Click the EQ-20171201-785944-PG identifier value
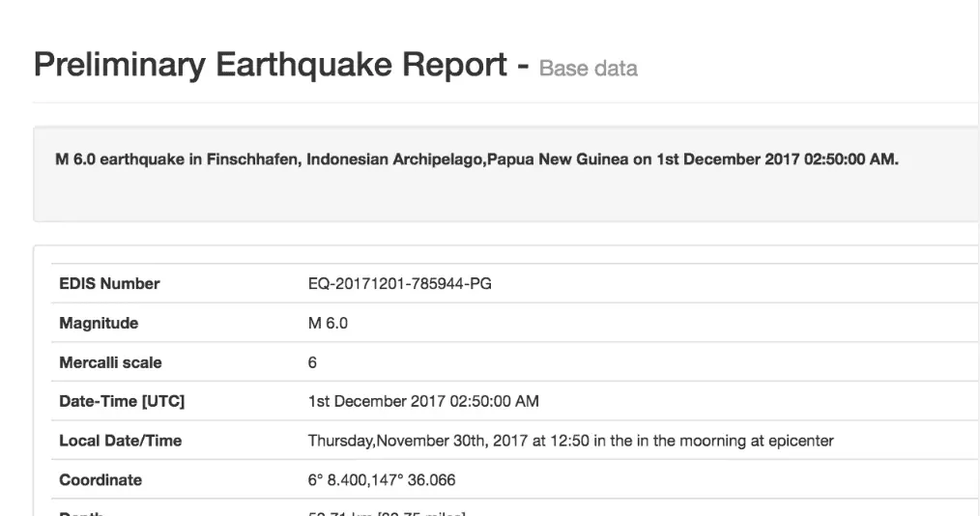The image size is (980, 516). (x=399, y=283)
